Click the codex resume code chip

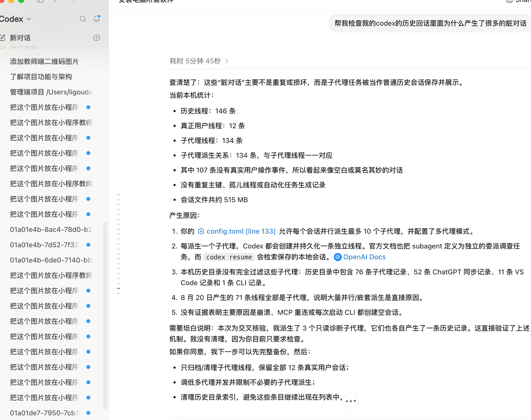click(x=229, y=257)
